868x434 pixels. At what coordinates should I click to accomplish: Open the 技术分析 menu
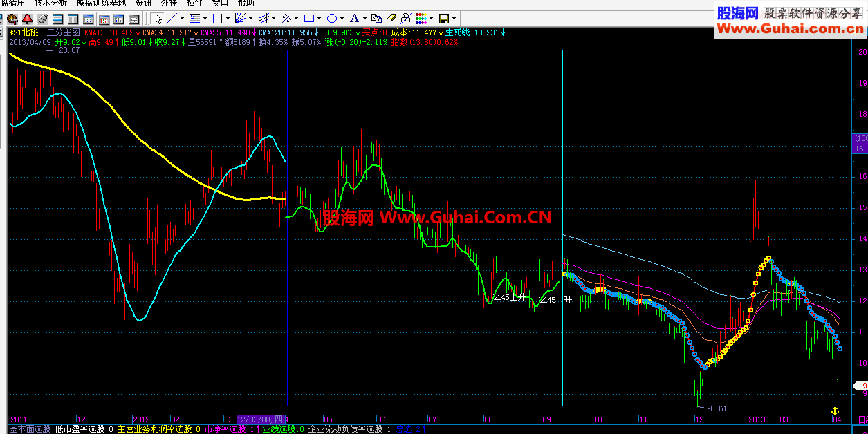coord(50,3)
